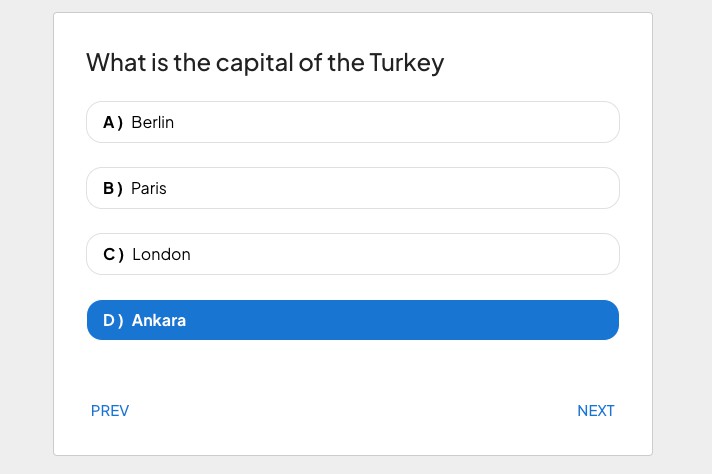Click the white "D)" letter label
Screen dimensions: 712x474
113,321
